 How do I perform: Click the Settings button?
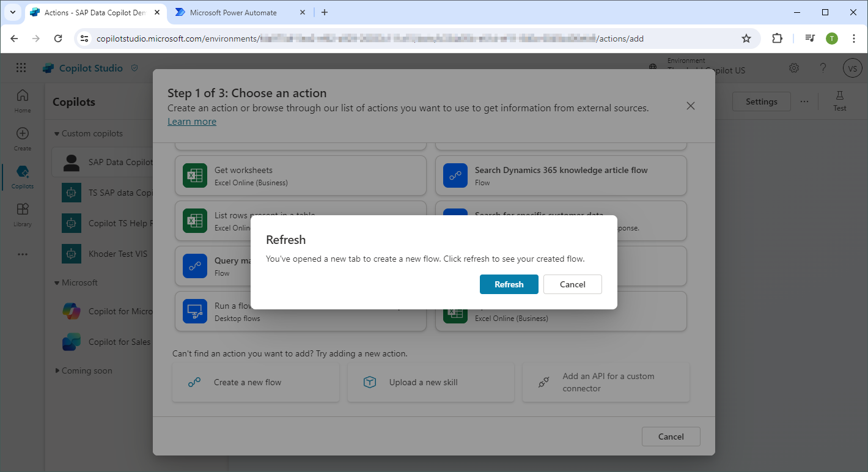point(761,101)
